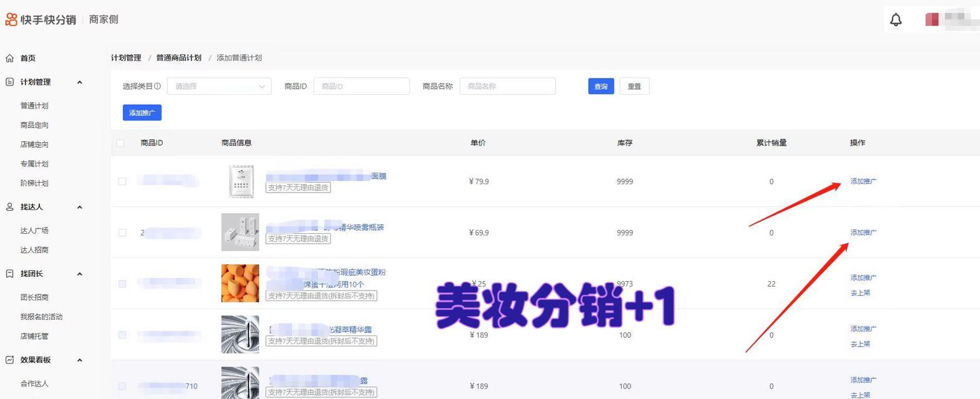Click the blue 查询 button
Screen dimensions: 980x399
(601, 86)
